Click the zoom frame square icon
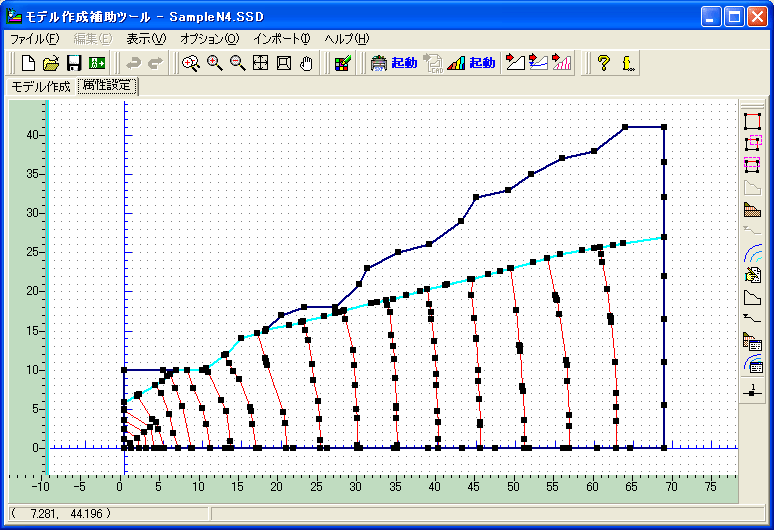 click(284, 63)
